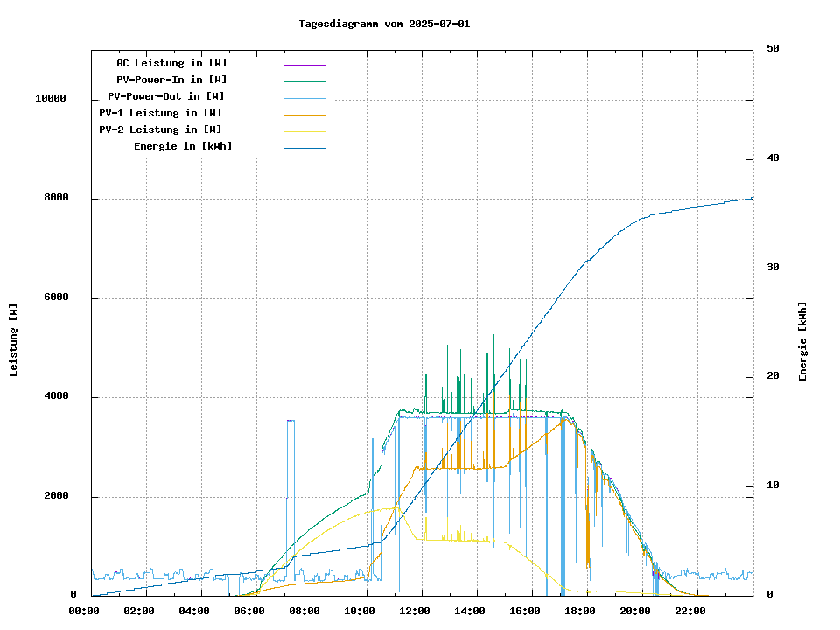Click the 10000 tick on power axis
Screen dimensions: 840x630
pyautogui.click(x=51, y=99)
